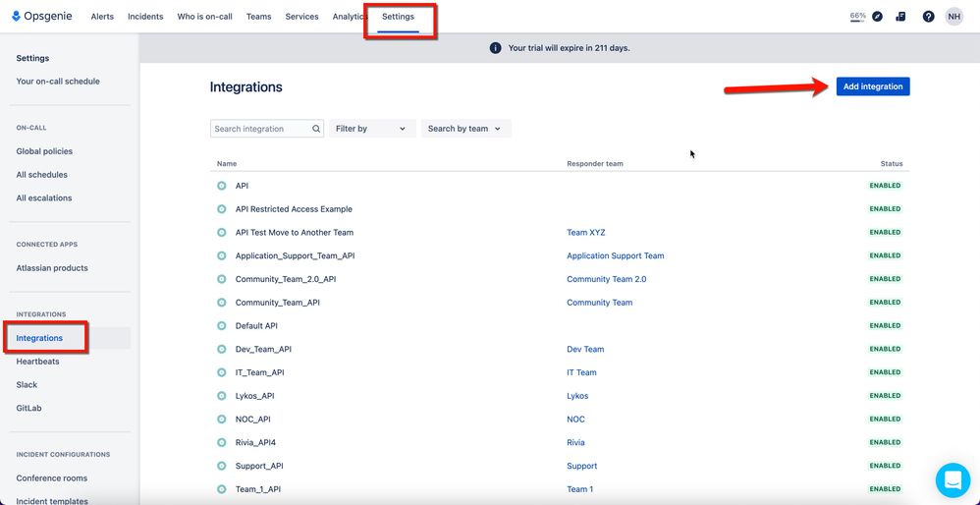Open the chat support bubble
This screenshot has width=980, height=505.
pos(953,480)
